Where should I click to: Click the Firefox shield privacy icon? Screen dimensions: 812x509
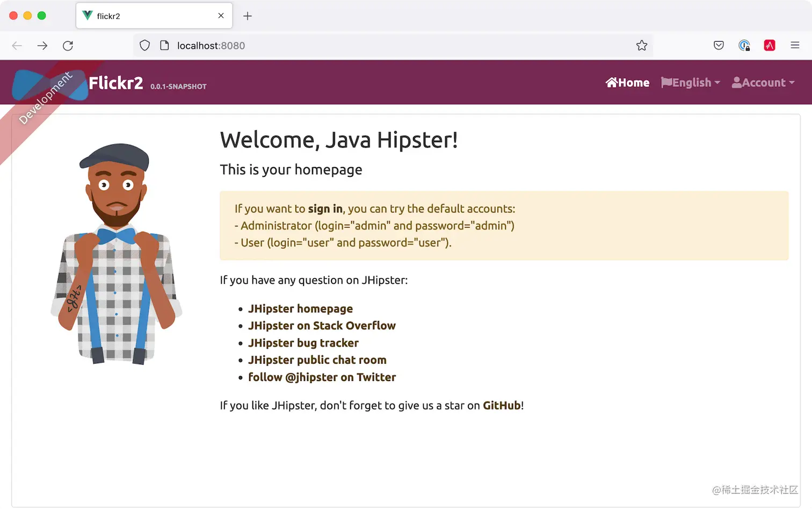click(x=144, y=45)
